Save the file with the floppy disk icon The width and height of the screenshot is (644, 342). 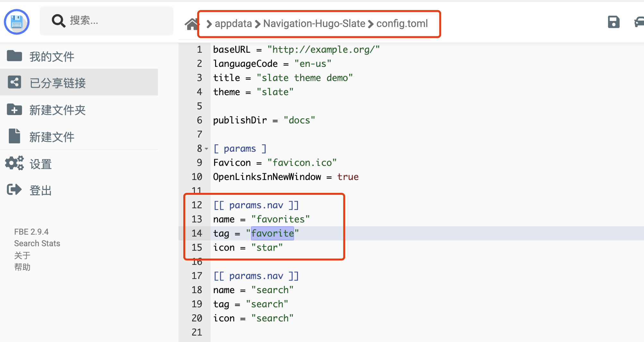[x=614, y=22]
